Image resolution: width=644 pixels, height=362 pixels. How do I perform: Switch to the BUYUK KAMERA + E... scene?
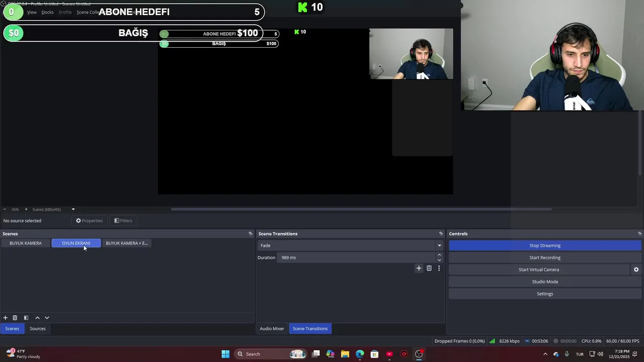pos(127,243)
